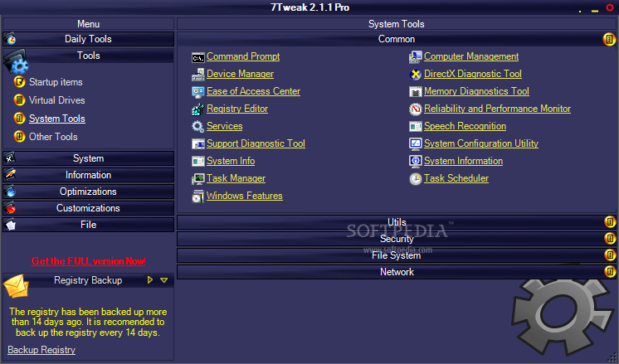619x364 pixels.
Task: Select Virtual Drives in the Tools list
Action: pos(57,100)
